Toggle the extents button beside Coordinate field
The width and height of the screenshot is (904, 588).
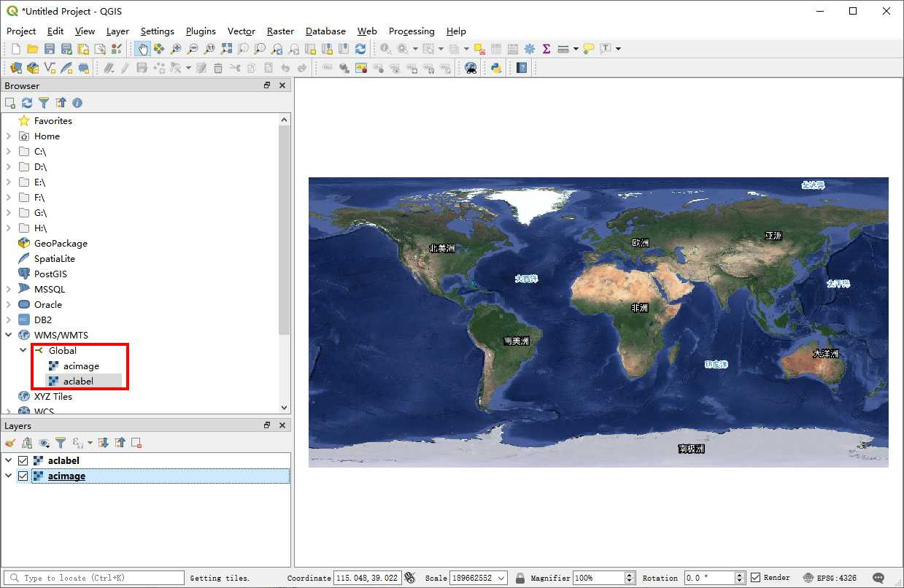tap(409, 578)
